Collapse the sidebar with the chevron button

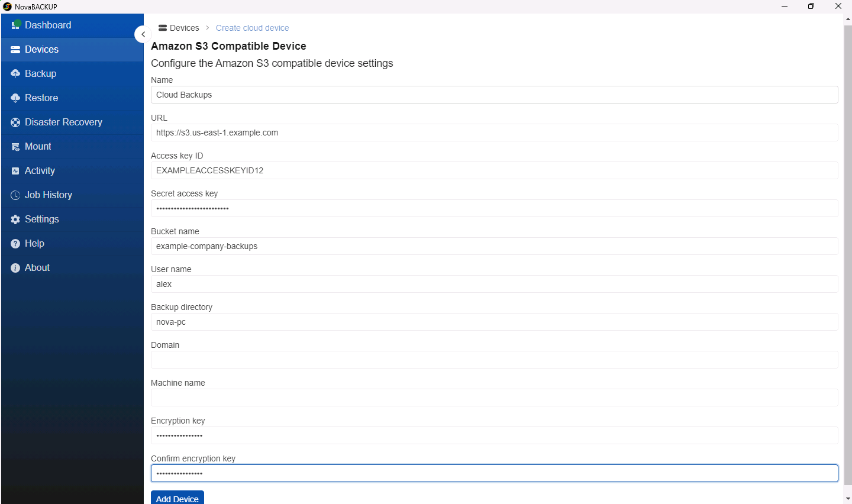tap(143, 34)
